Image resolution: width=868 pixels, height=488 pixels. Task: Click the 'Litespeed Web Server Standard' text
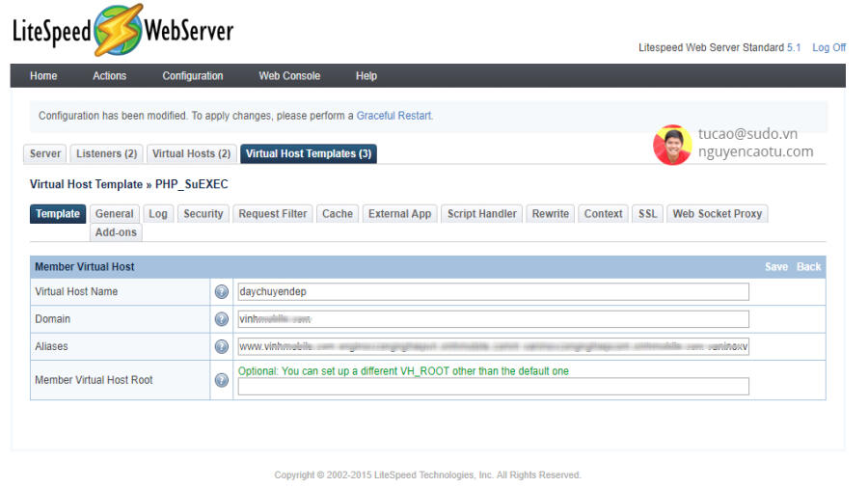[712, 47]
